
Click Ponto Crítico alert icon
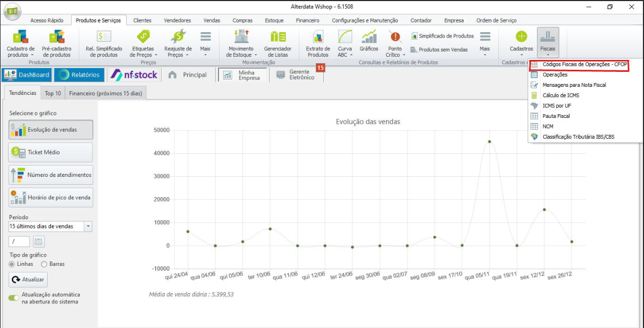pos(395,36)
